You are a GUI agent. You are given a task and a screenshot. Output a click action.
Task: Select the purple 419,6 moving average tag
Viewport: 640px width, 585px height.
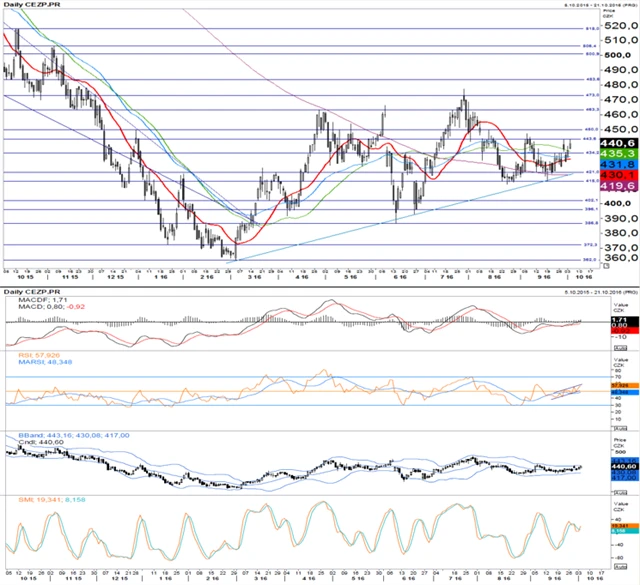pyautogui.click(x=620, y=186)
